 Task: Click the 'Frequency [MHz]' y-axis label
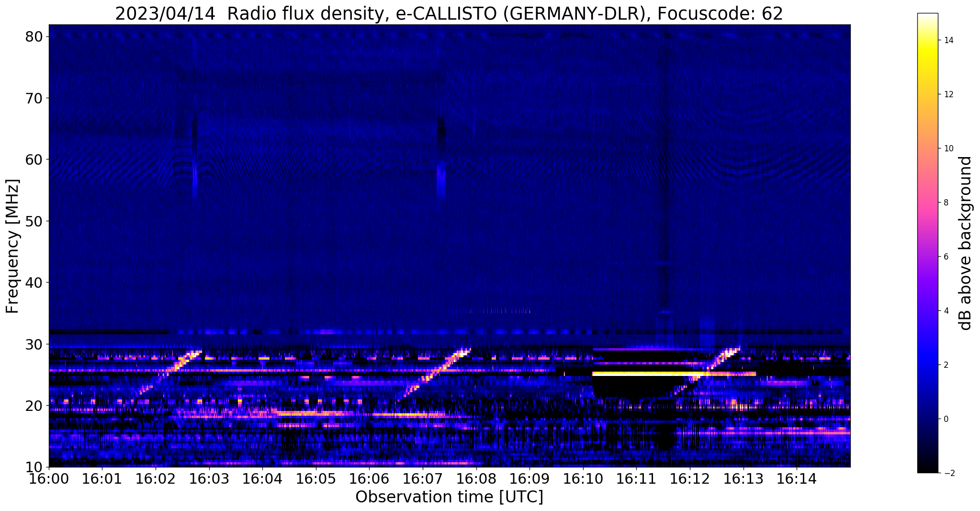13,246
